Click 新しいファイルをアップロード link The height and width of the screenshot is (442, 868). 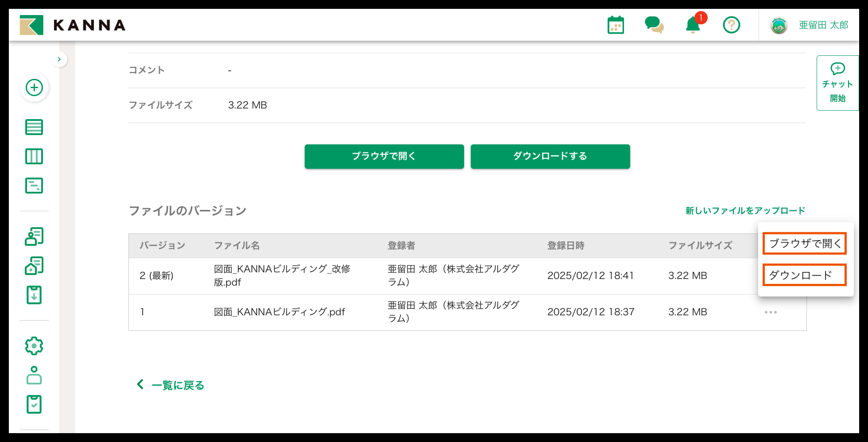[745, 211]
